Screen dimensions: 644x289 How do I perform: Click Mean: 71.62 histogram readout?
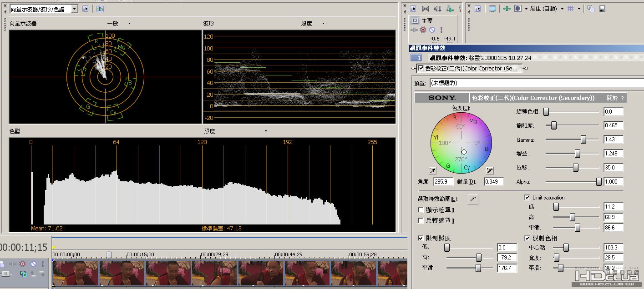point(47,228)
